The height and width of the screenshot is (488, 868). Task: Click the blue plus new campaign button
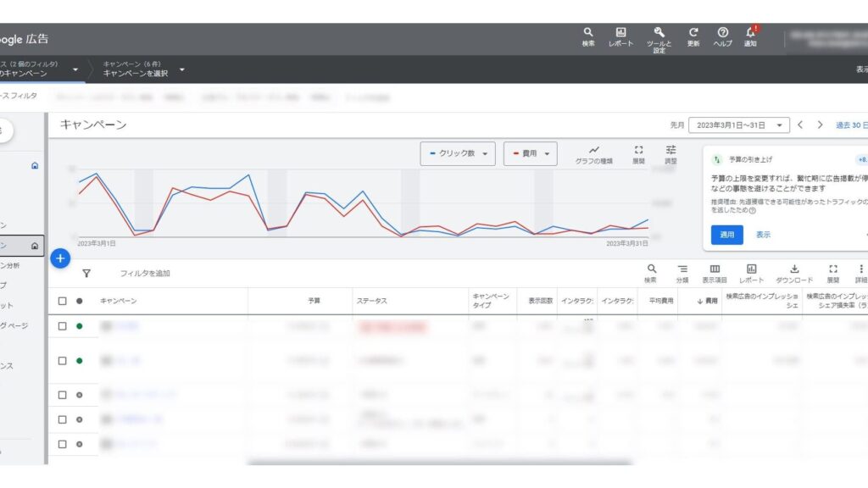click(60, 258)
